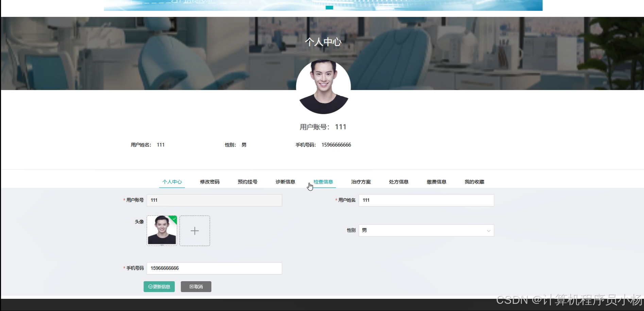Click the 取消 button
The width and height of the screenshot is (644, 311).
(x=196, y=287)
